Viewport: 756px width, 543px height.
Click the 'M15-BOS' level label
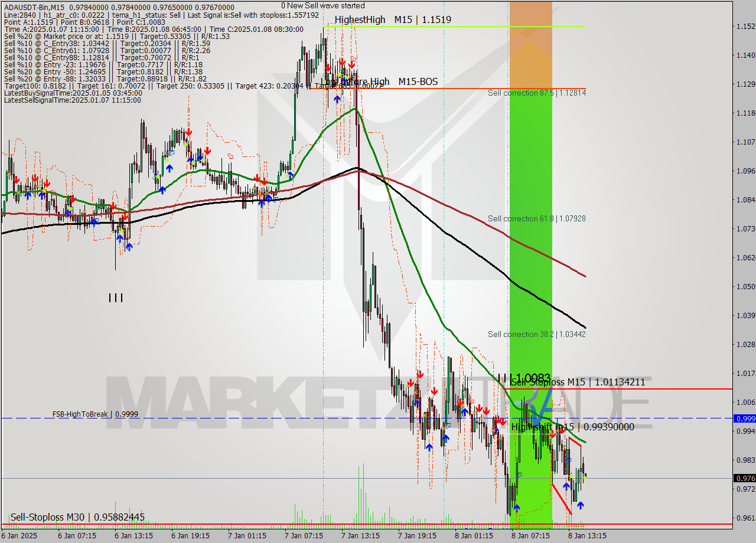(418, 81)
